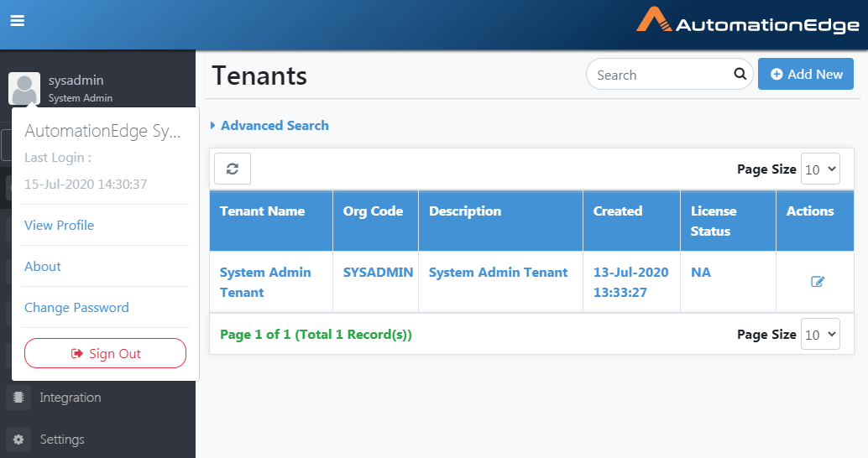Toggle the hamburger menu icon
Viewport: 868px width, 458px height.
(17, 20)
